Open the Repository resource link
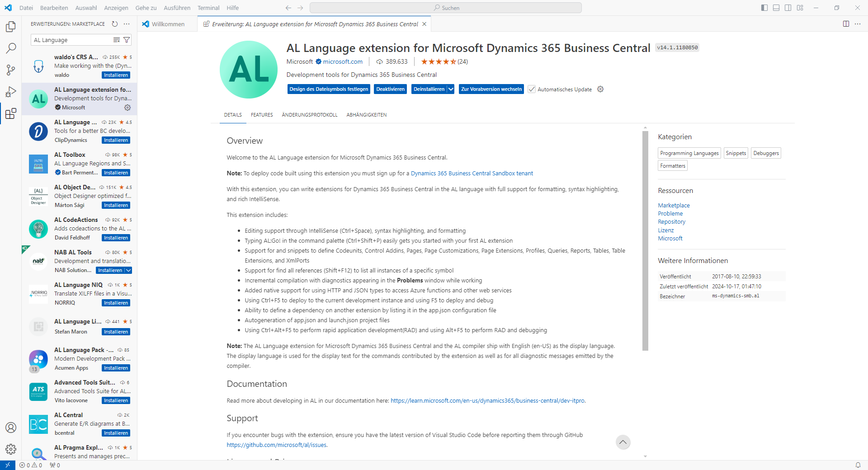 click(672, 221)
